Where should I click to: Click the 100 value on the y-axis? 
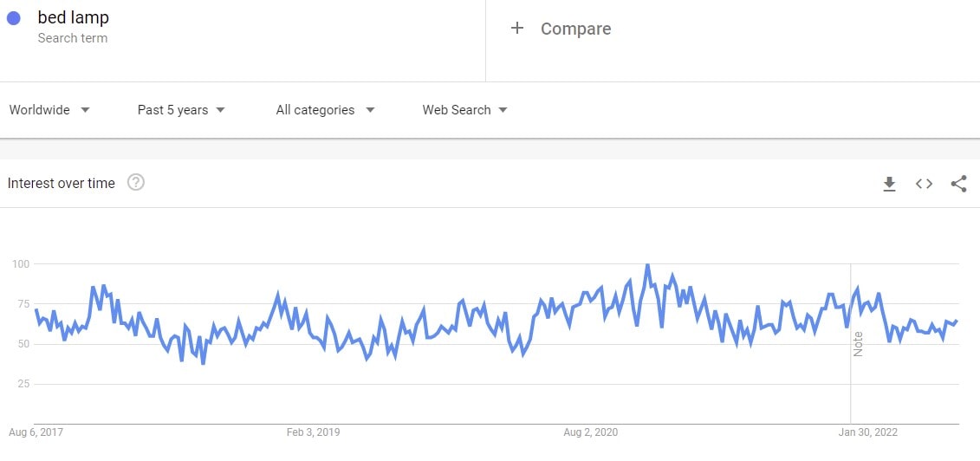tap(21, 263)
